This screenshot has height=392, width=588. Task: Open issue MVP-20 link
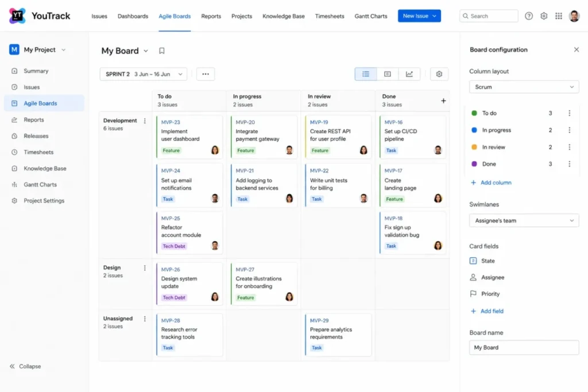[x=245, y=122]
